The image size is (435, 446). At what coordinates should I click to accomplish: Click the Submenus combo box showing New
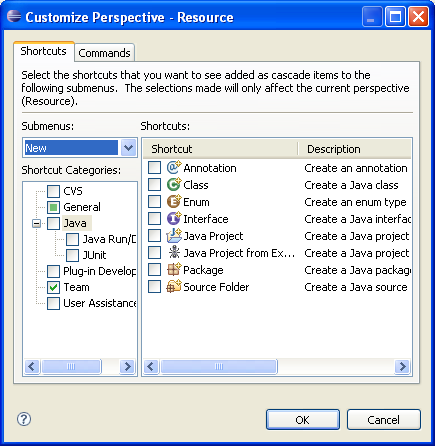coord(80,147)
